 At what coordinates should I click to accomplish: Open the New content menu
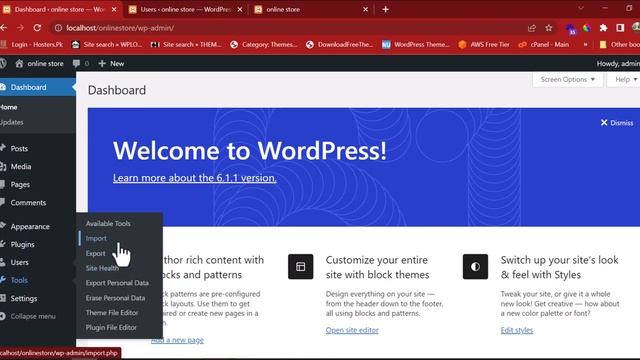click(111, 63)
